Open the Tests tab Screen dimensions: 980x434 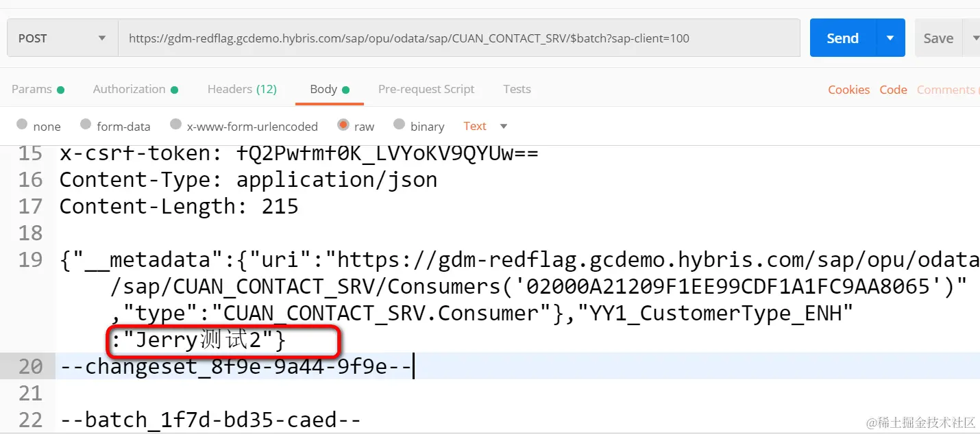(517, 89)
